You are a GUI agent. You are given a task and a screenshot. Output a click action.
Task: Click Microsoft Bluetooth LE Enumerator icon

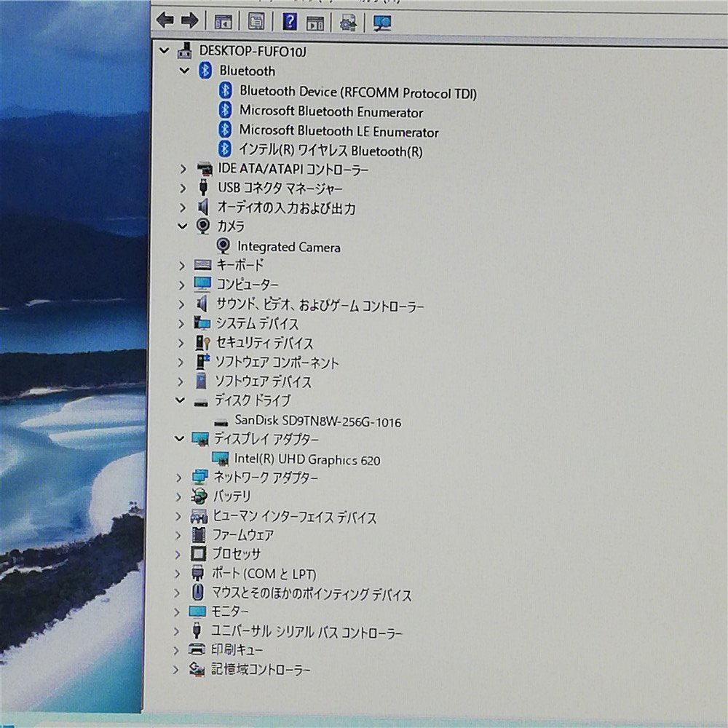[225, 130]
